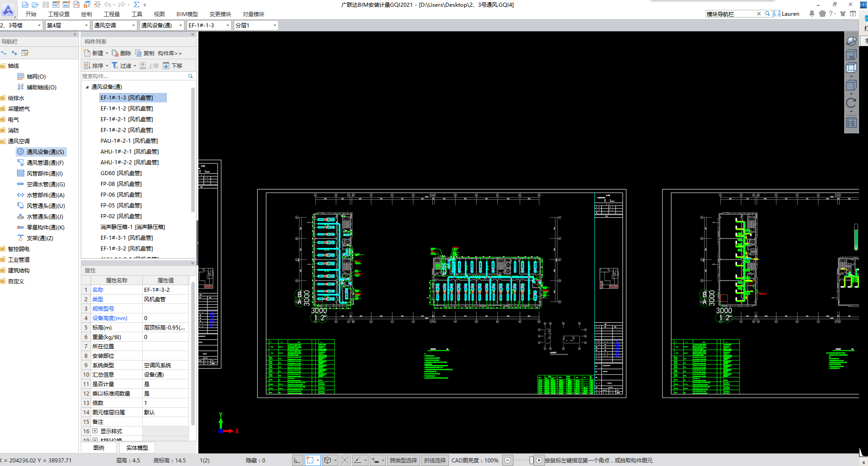The width and height of the screenshot is (868, 466).
Task: Select 轴网(O) in navigation tree
Action: tap(36, 76)
